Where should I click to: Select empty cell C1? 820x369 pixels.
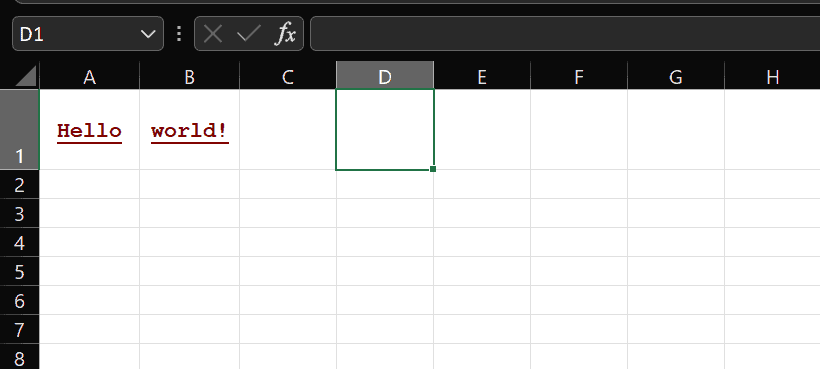(288, 130)
